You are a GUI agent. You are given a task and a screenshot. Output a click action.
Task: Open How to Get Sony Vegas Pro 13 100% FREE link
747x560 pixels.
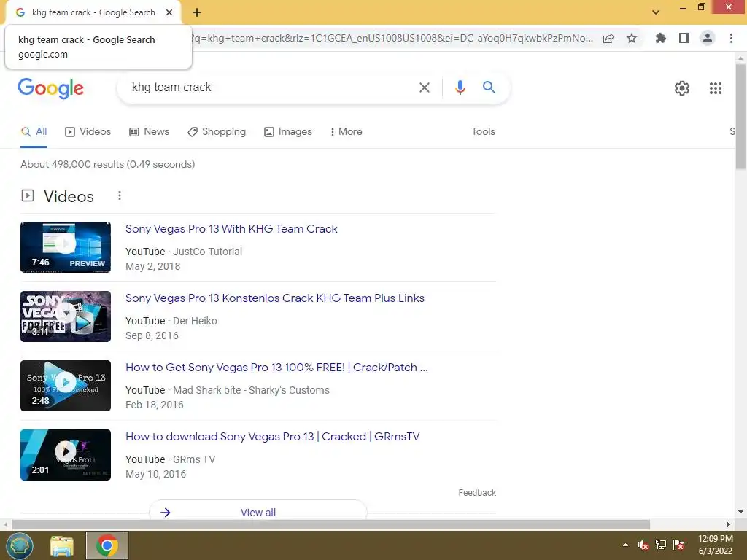[x=276, y=367]
